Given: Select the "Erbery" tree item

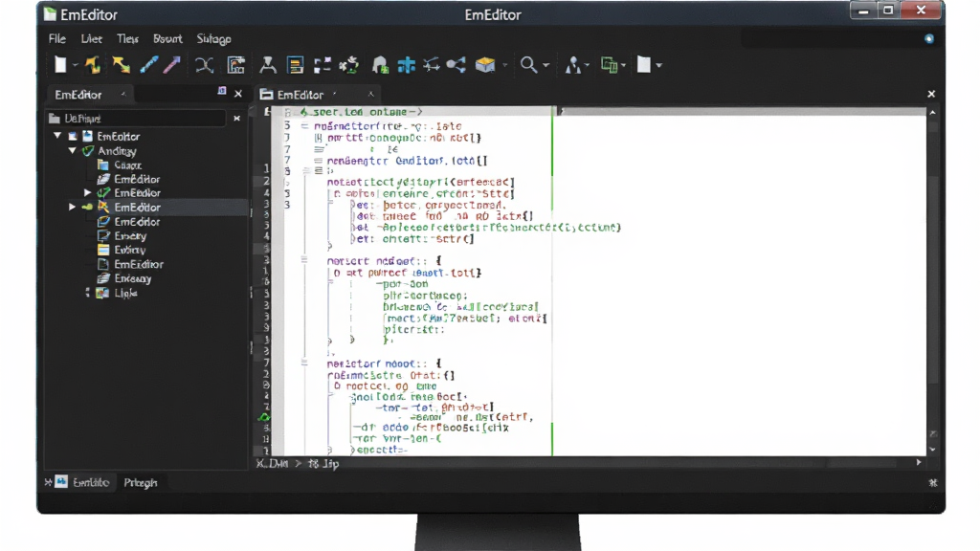Looking at the screenshot, I should (x=130, y=235).
